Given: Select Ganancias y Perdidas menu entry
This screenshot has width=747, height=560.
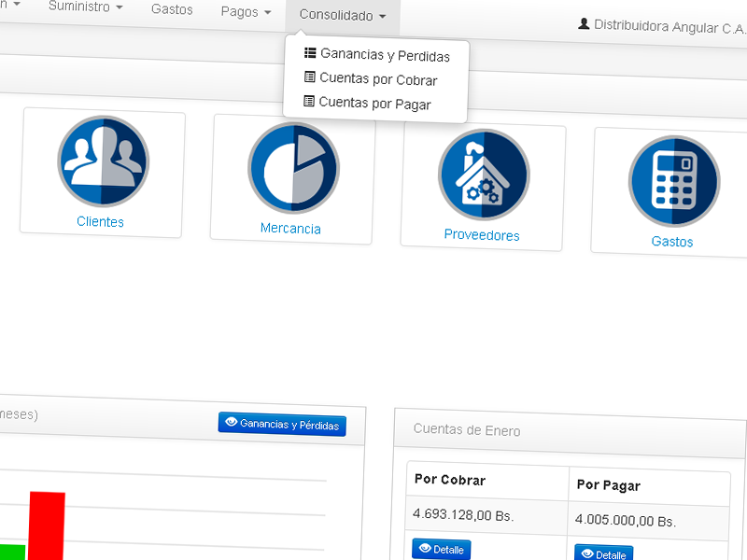Looking at the screenshot, I should point(385,56).
